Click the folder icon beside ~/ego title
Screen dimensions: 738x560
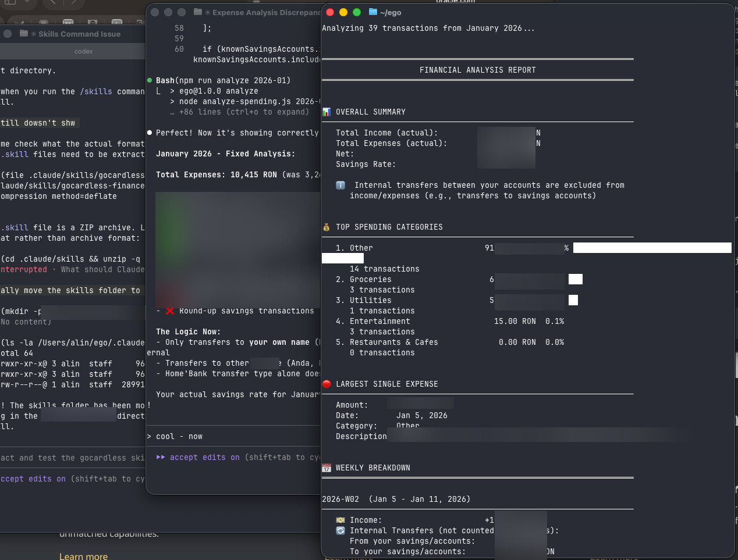click(x=373, y=12)
